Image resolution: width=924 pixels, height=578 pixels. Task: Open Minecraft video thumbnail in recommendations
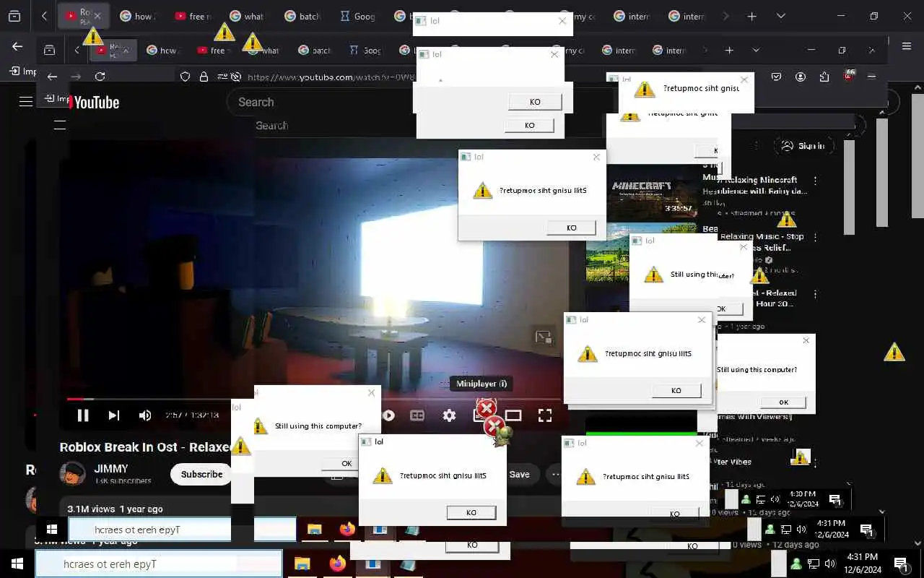[x=652, y=192]
